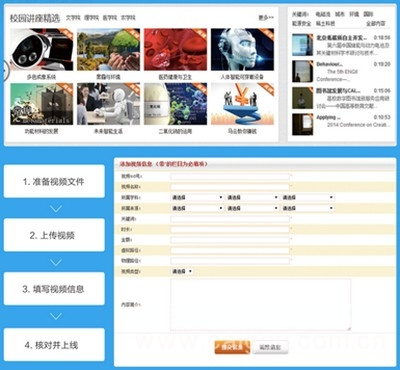Image resolution: width=400 pixels, height=370 pixels.
Task: Go to step 2. 上传视频
Action: coord(54,235)
